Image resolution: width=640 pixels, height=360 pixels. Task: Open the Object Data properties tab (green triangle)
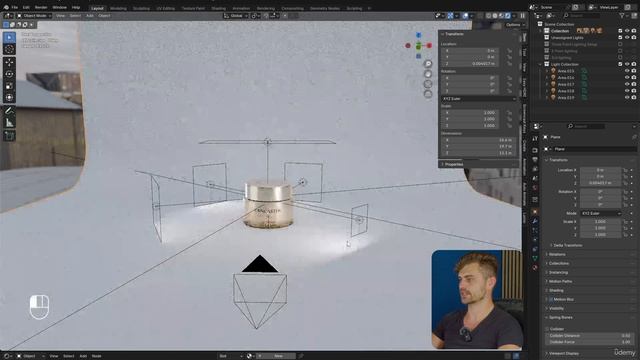pos(535,258)
